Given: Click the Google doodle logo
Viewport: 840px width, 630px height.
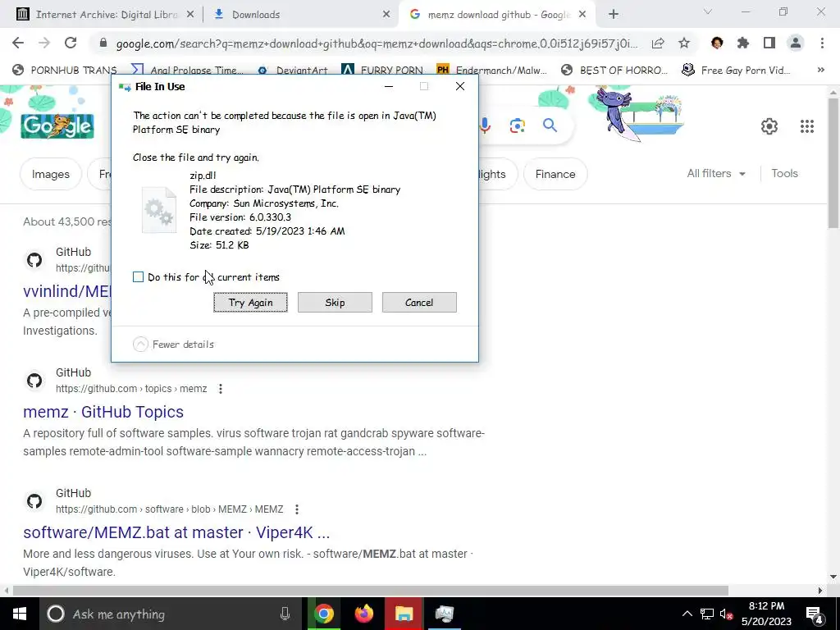Looking at the screenshot, I should click(x=57, y=126).
